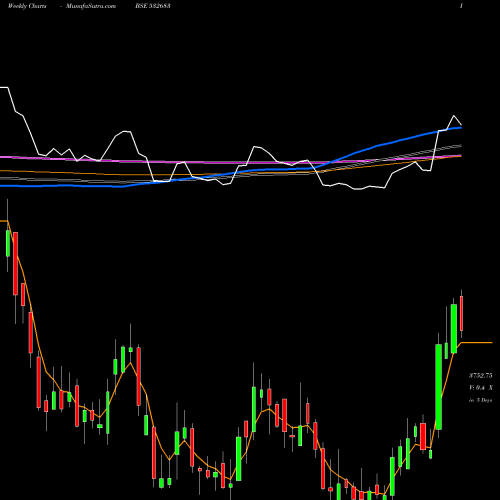Click the 'BSE 532683' symbol text
Image resolution: width=500 pixels, height=500 pixels.
(x=153, y=6)
